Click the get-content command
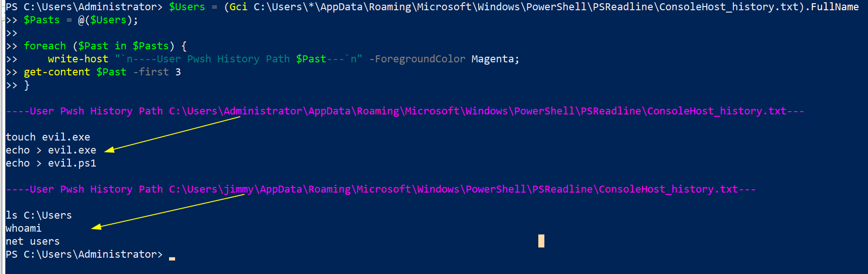This screenshot has height=274, width=868. click(57, 72)
